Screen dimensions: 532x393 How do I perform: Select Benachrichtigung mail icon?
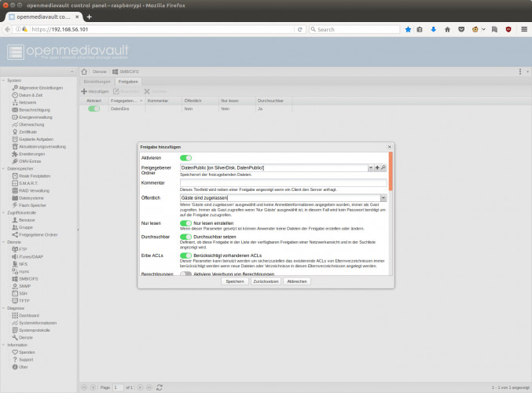(x=15, y=110)
